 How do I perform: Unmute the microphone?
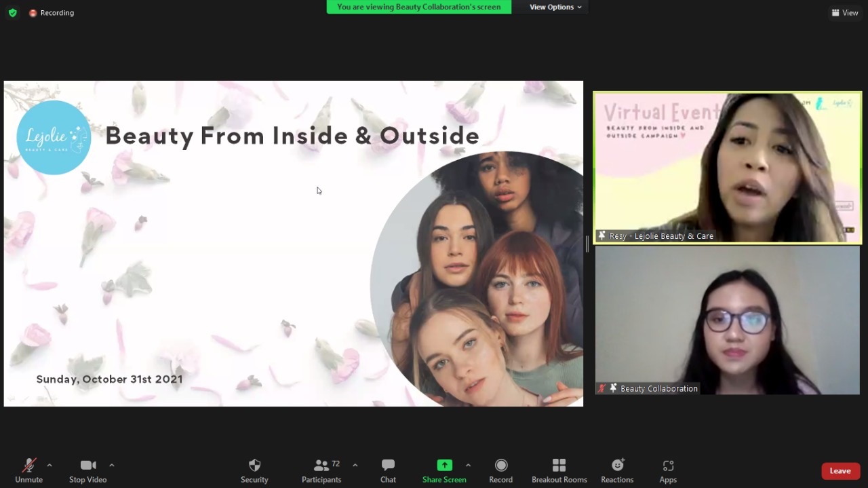pos(28,466)
